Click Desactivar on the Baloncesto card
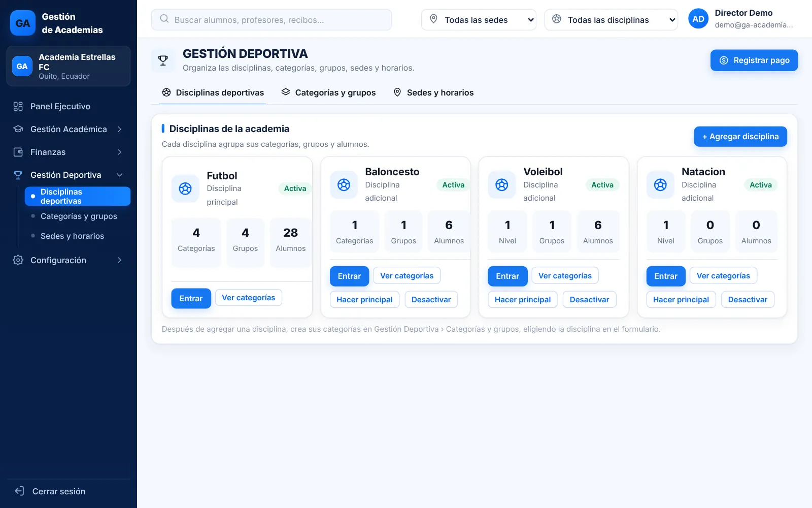812x508 pixels. 431,300
